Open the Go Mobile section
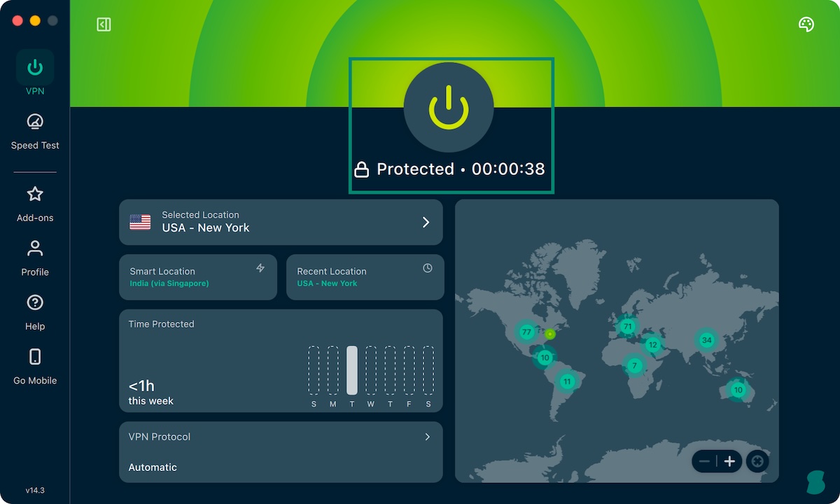The width and height of the screenshot is (840, 504). [x=35, y=367]
